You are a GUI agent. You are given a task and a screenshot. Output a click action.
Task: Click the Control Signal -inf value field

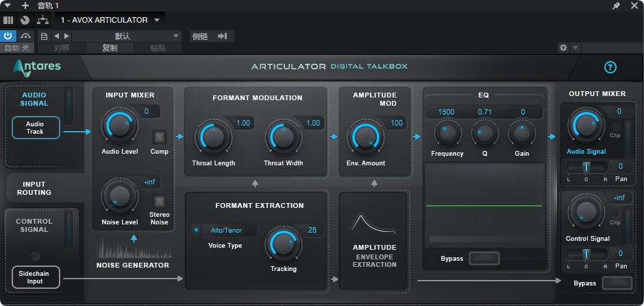pyautogui.click(x=619, y=198)
